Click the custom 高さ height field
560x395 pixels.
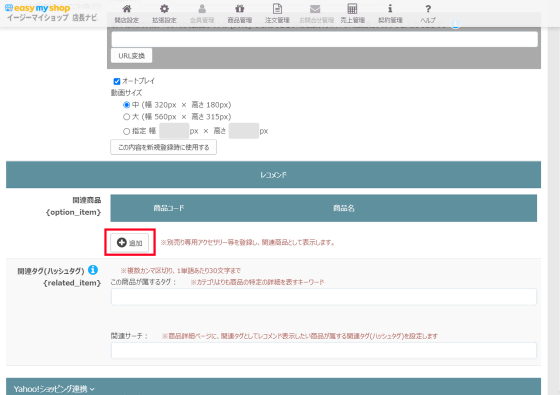pyautogui.click(x=244, y=131)
